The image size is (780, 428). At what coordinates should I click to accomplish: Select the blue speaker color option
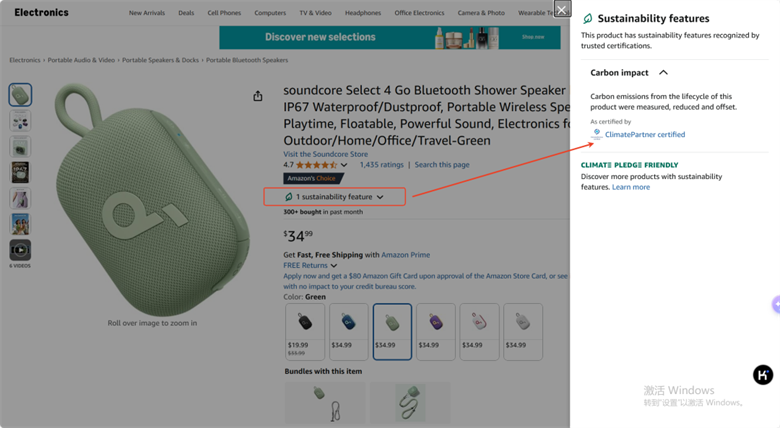coord(349,331)
